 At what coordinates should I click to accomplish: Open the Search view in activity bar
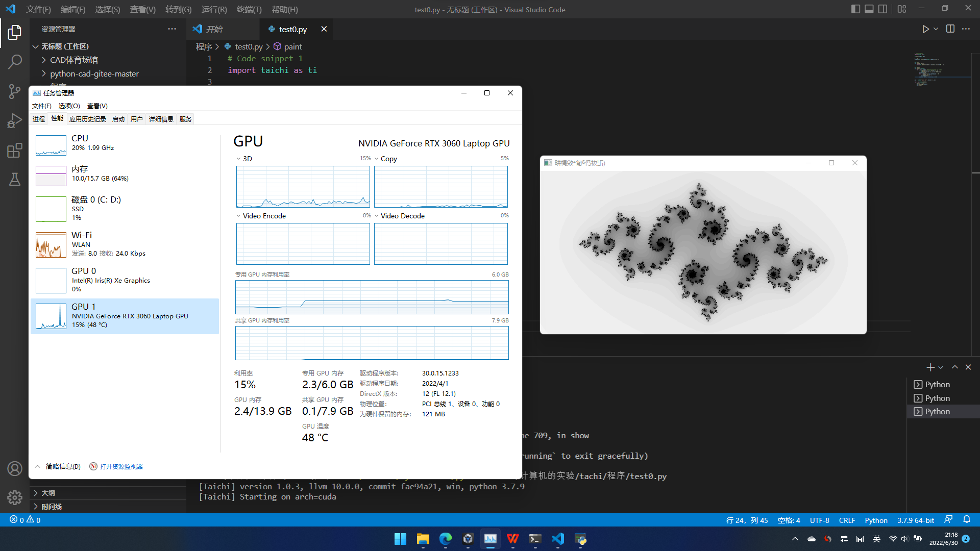click(15, 62)
